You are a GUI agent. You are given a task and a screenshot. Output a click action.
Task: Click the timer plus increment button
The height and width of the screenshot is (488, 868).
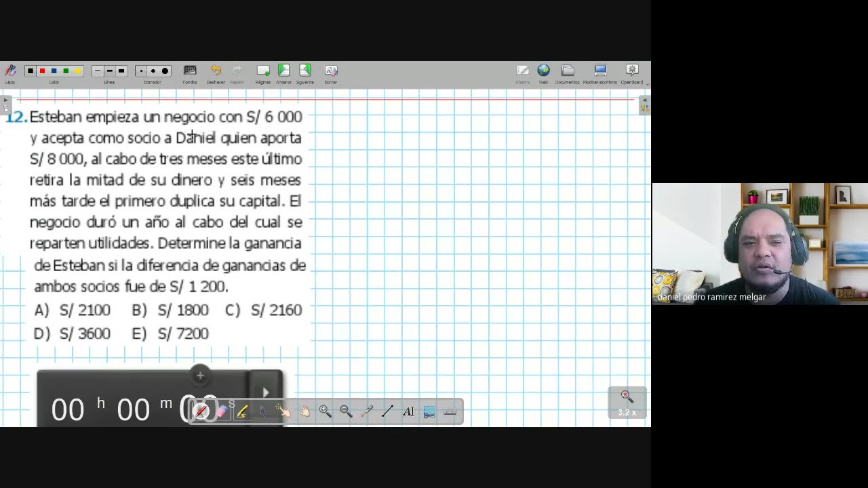pyautogui.click(x=200, y=375)
